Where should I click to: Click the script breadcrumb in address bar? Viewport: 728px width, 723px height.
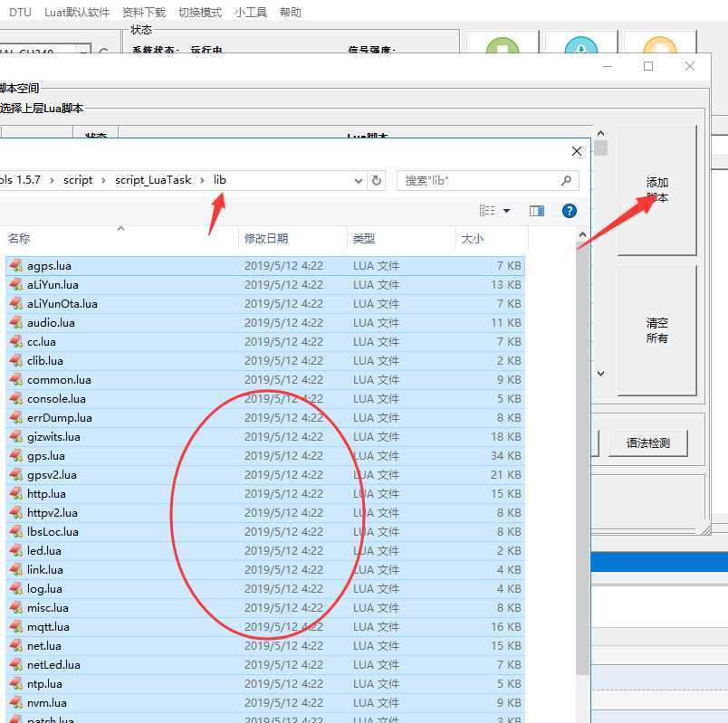78,180
